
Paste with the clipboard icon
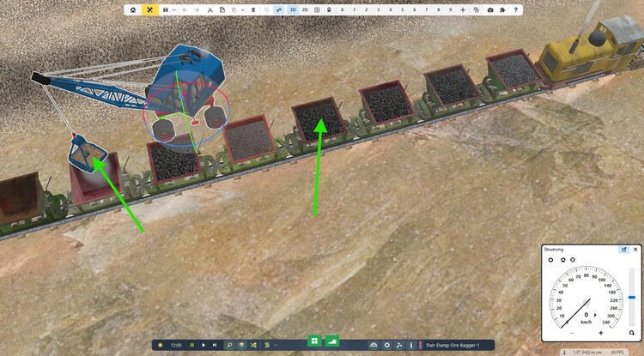pos(234,9)
